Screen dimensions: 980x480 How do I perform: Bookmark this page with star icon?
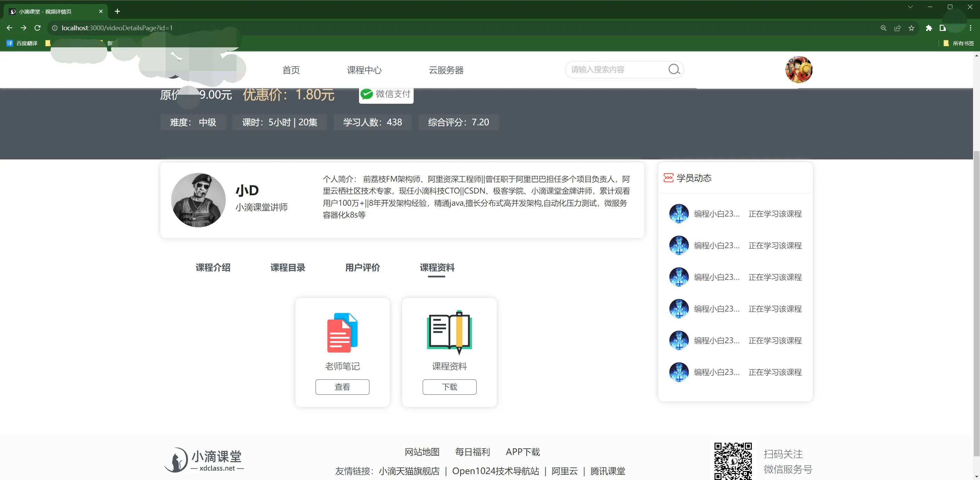[x=911, y=28]
